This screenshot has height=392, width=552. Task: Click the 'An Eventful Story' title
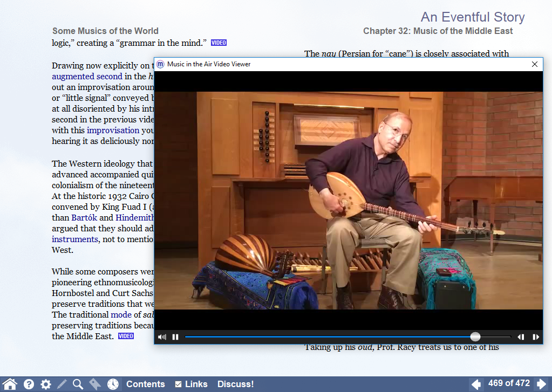(473, 17)
